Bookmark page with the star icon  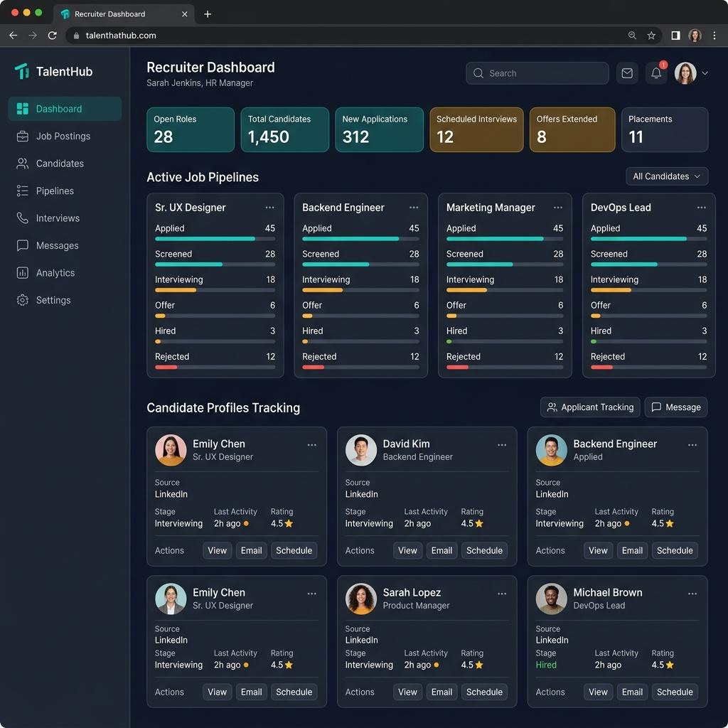(x=651, y=36)
